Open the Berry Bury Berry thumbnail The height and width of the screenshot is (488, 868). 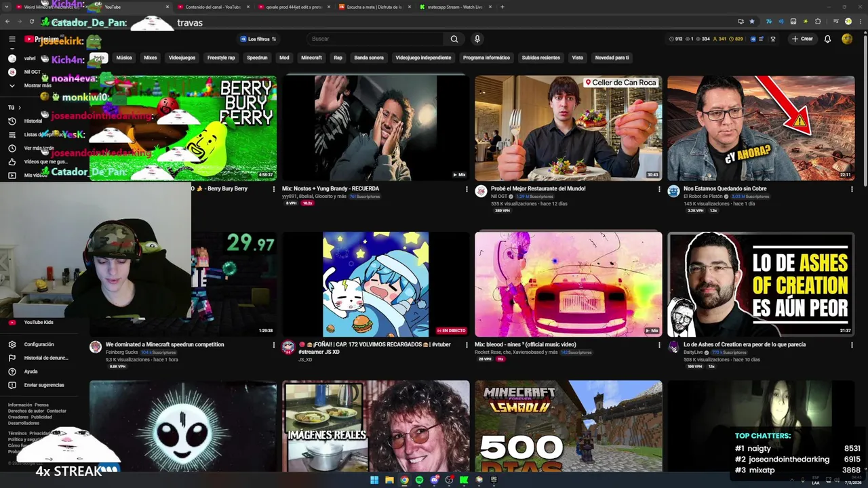(x=183, y=128)
